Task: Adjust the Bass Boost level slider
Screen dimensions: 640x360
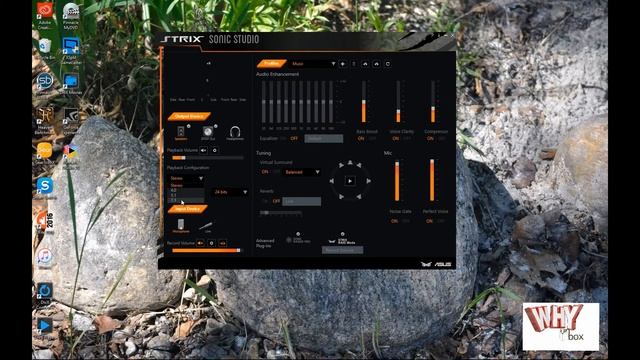Action: [364, 102]
